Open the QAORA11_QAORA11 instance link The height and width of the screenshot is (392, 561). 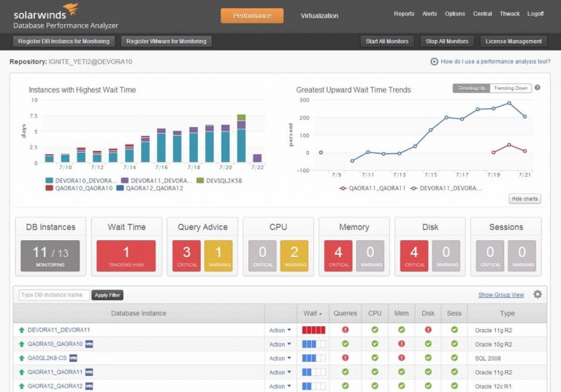[55, 372]
